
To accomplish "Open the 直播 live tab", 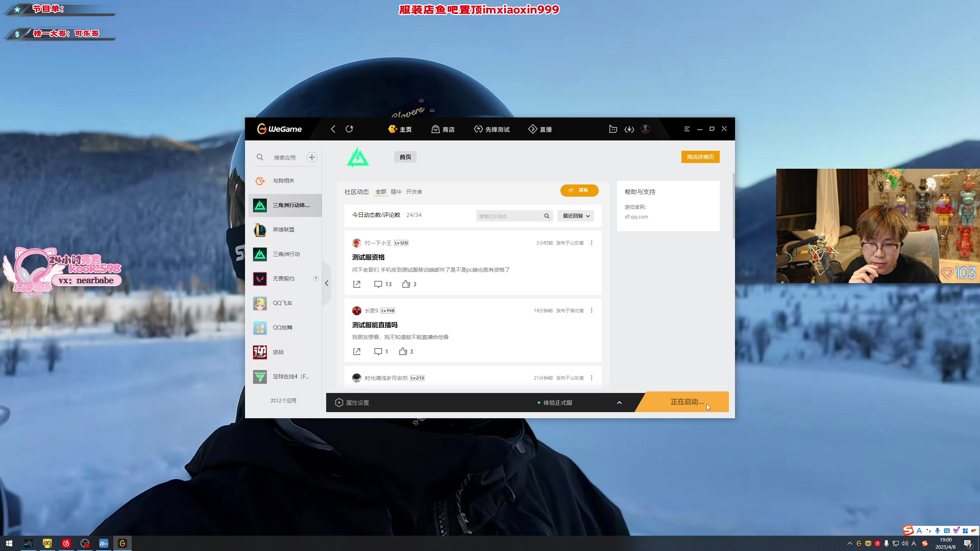I will tap(540, 129).
